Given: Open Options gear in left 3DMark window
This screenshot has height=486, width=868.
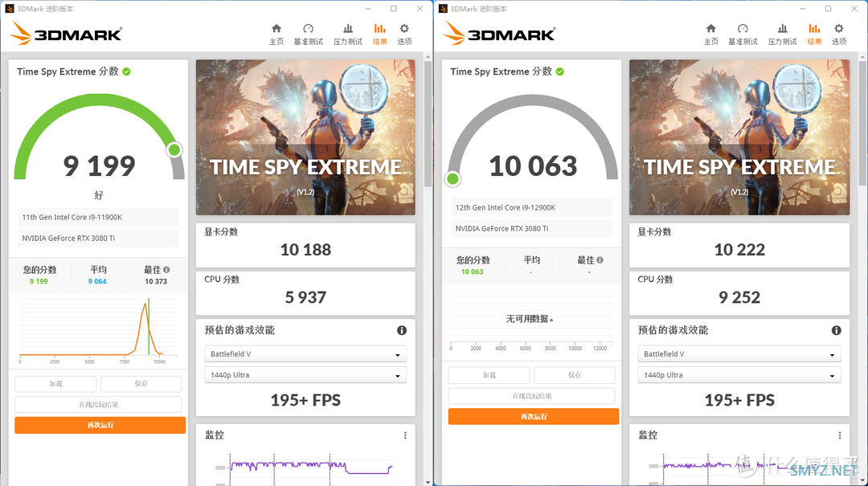Looking at the screenshot, I should pos(404,28).
